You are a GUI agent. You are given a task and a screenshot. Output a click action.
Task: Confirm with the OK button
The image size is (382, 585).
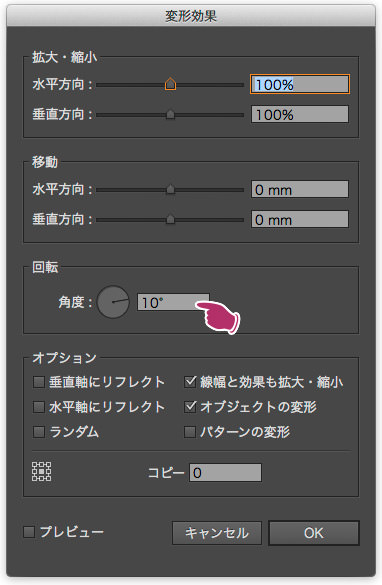point(314,533)
